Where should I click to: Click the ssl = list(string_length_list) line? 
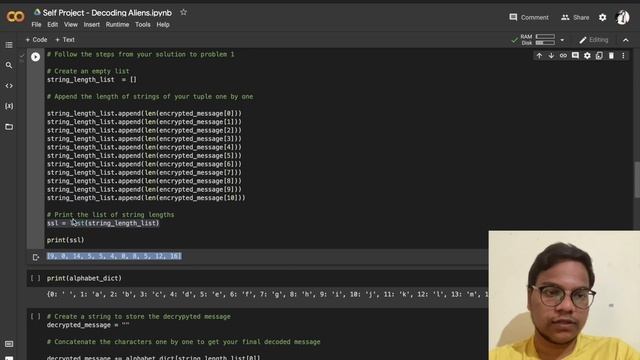tap(103, 223)
